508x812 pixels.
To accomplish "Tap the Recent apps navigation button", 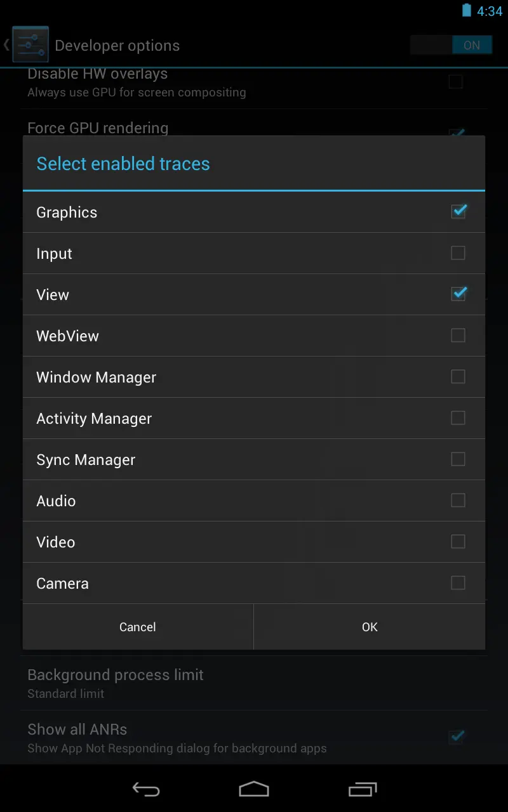I will pyautogui.click(x=362, y=789).
